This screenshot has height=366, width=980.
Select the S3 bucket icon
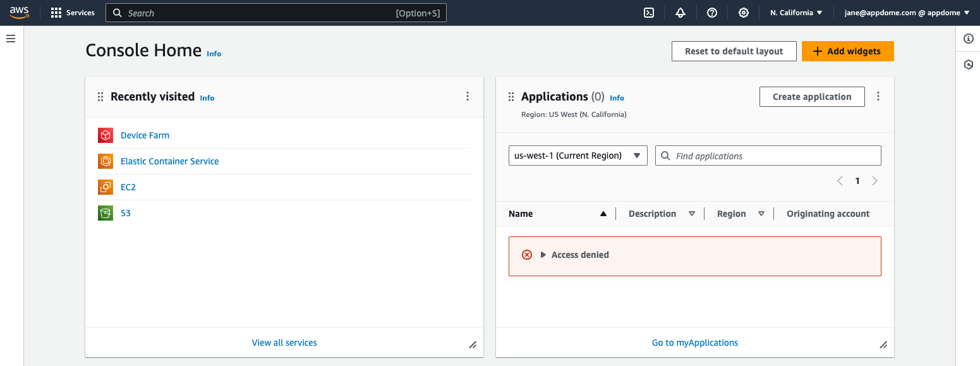(x=105, y=213)
